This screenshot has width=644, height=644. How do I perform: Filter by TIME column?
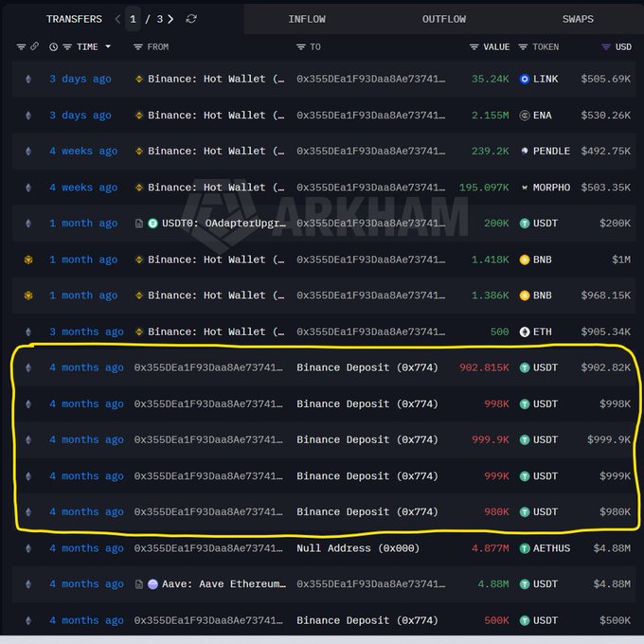(x=67, y=46)
